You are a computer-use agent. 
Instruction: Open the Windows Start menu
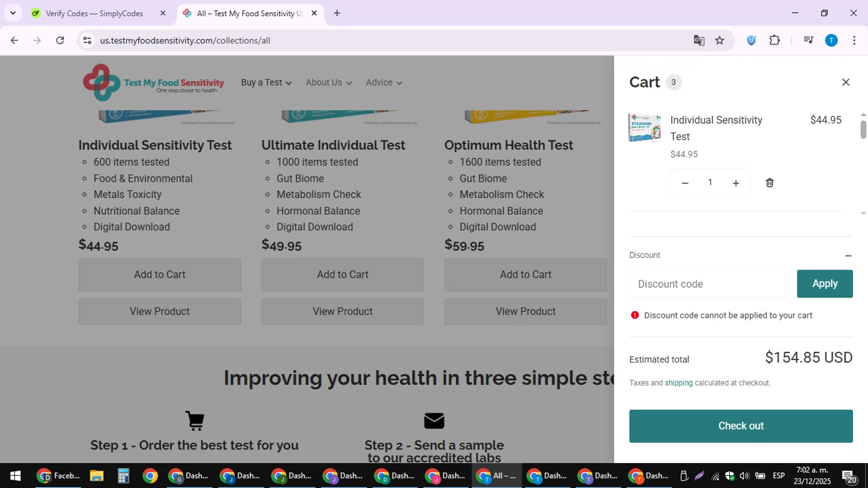pos(16,476)
